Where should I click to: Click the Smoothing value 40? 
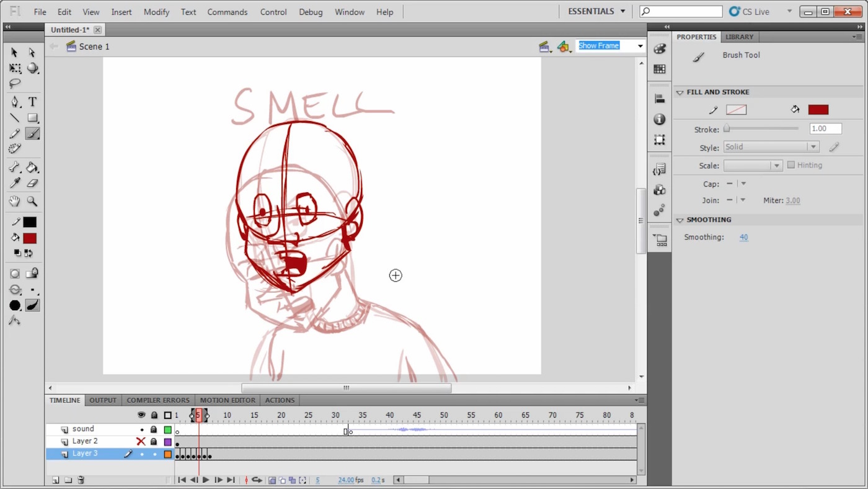pyautogui.click(x=743, y=237)
